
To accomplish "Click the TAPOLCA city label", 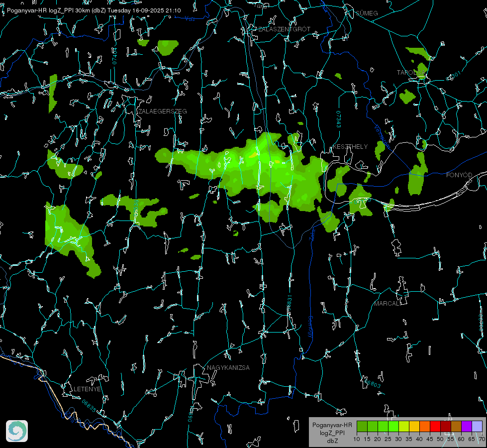I will [410, 73].
